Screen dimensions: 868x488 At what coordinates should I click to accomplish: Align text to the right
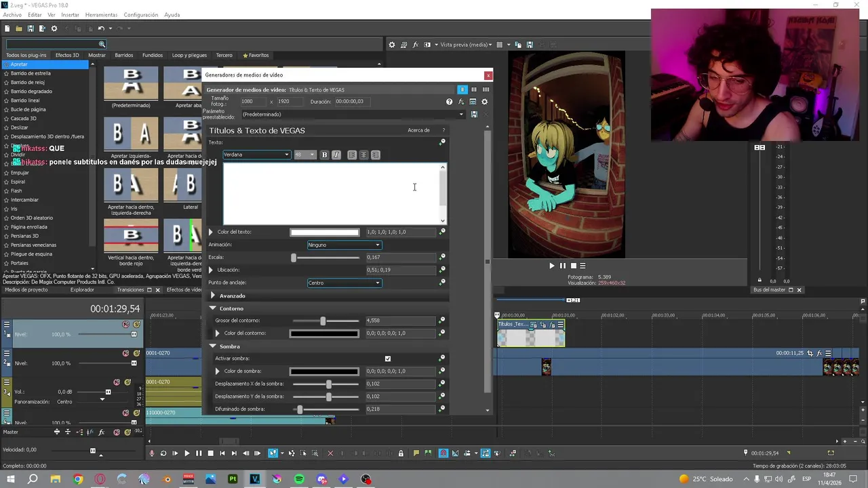[376, 155]
